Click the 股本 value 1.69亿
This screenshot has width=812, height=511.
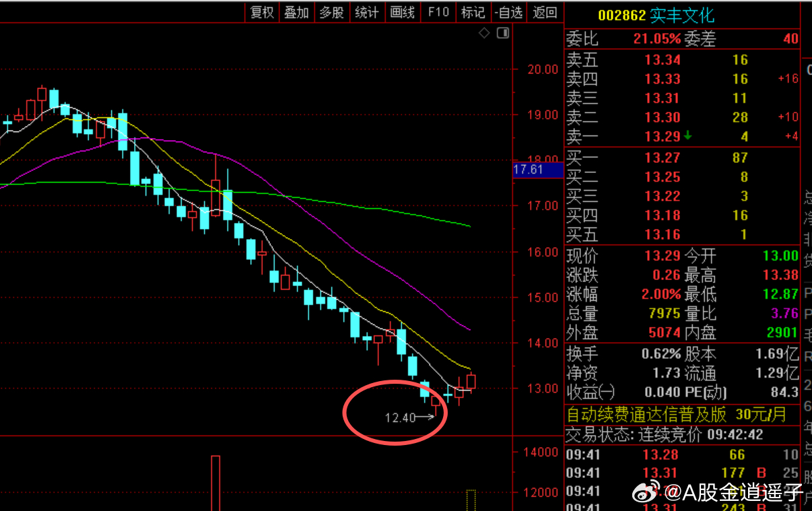pos(778,354)
